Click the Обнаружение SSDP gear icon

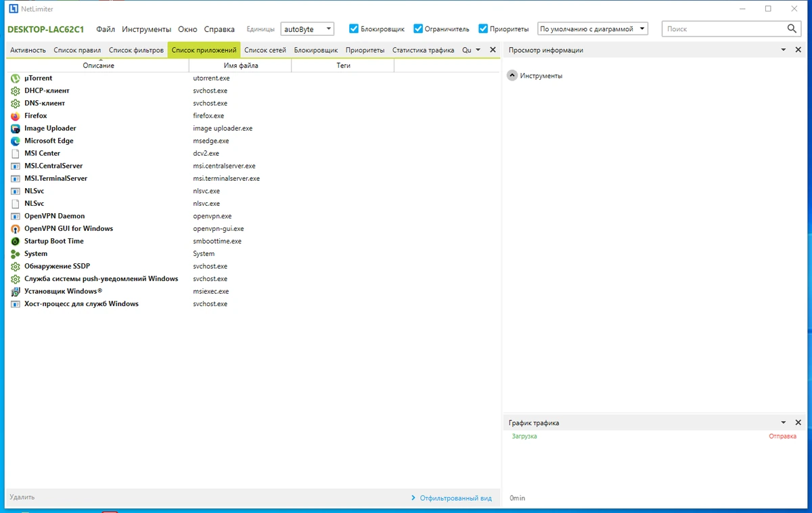[x=16, y=266]
